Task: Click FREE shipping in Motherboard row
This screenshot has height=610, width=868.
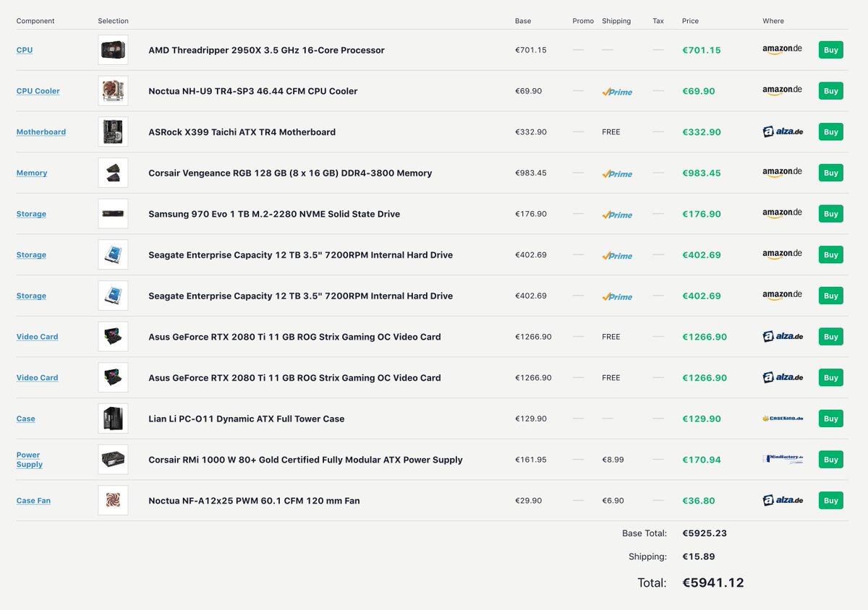Action: pos(611,132)
